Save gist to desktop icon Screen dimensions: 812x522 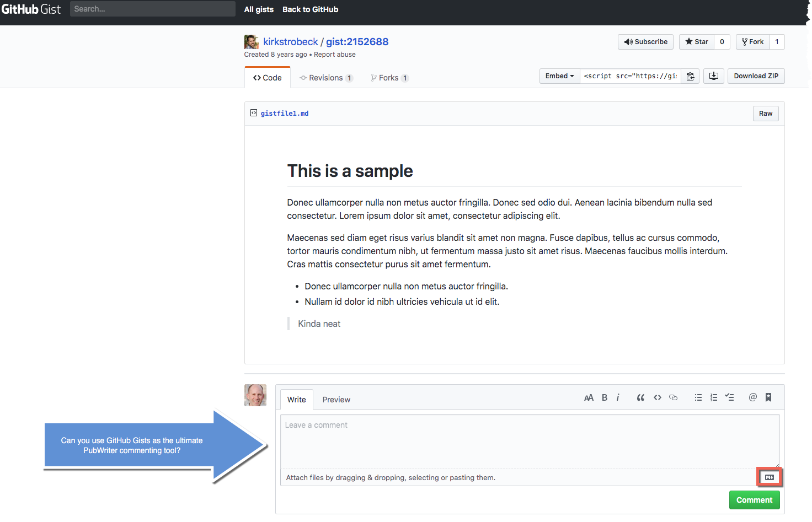[x=714, y=76]
